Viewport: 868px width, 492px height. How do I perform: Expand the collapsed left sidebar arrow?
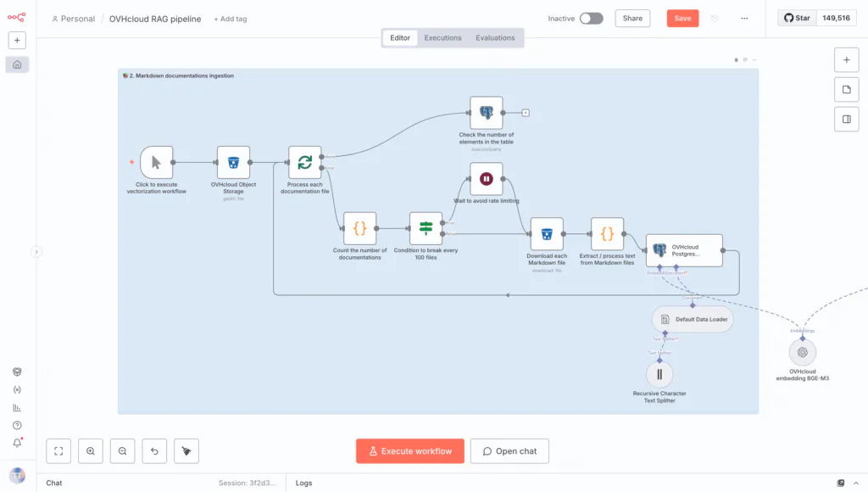click(36, 252)
